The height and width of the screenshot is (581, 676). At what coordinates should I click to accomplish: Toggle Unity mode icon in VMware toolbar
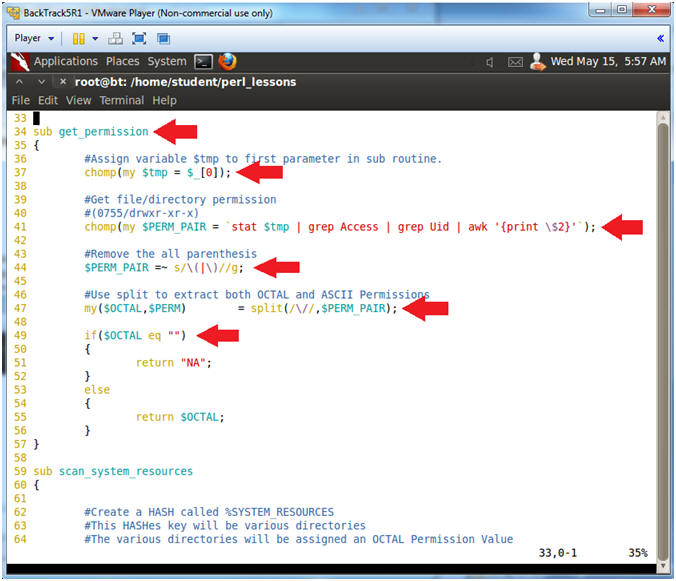(163, 39)
